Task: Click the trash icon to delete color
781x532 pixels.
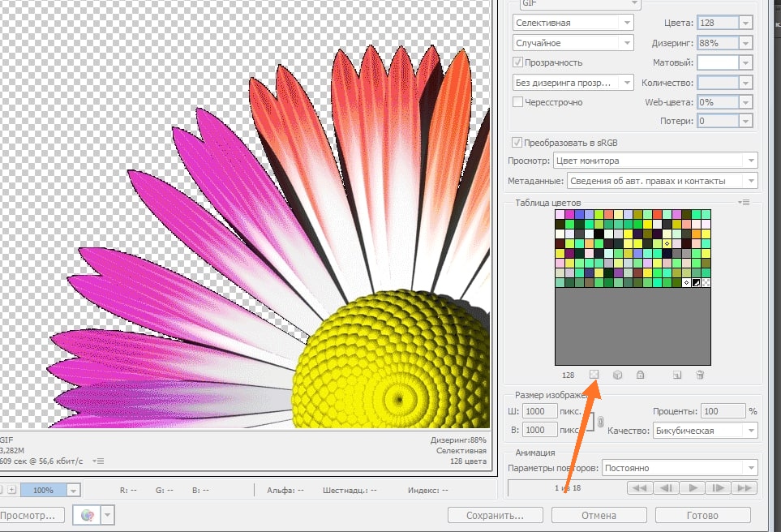Action: 700,375
